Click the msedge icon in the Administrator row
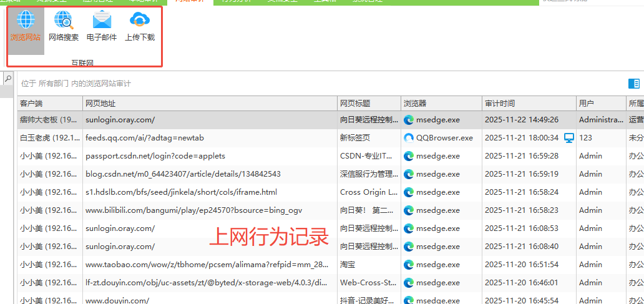644x304 pixels. pyautogui.click(x=409, y=120)
